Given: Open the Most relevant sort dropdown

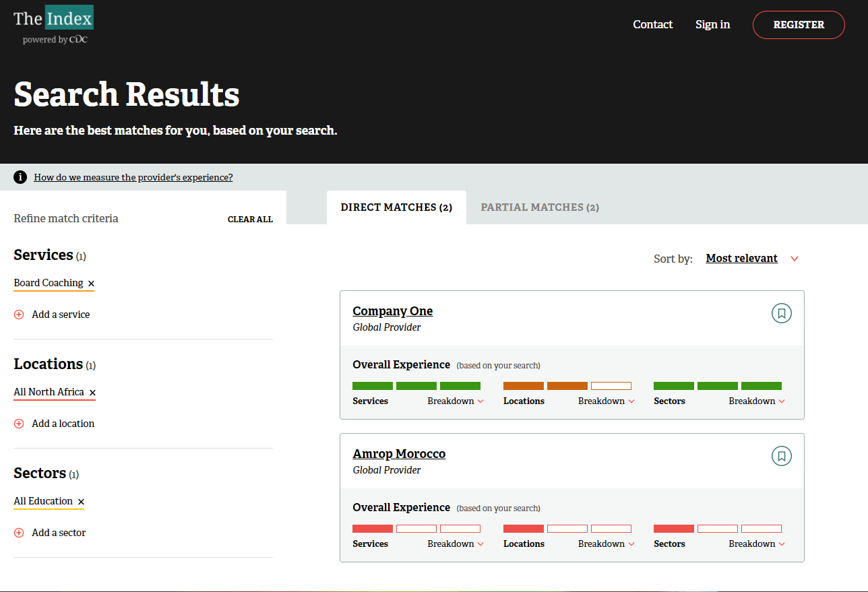Looking at the screenshot, I should (751, 259).
